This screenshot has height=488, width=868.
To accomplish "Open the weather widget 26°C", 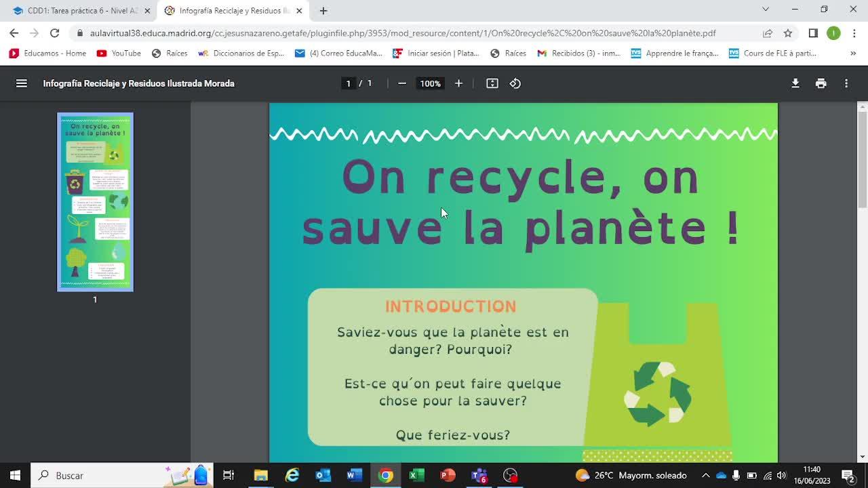I will point(631,475).
